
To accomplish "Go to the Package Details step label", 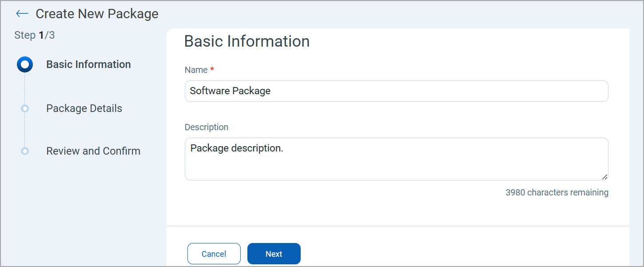I will pyautogui.click(x=84, y=108).
